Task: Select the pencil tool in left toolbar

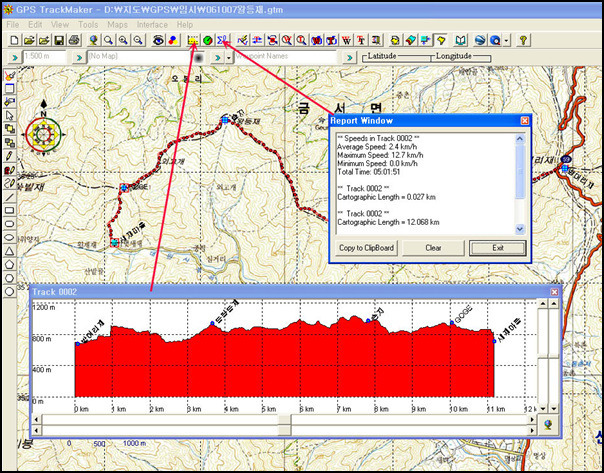Action: tap(10, 156)
